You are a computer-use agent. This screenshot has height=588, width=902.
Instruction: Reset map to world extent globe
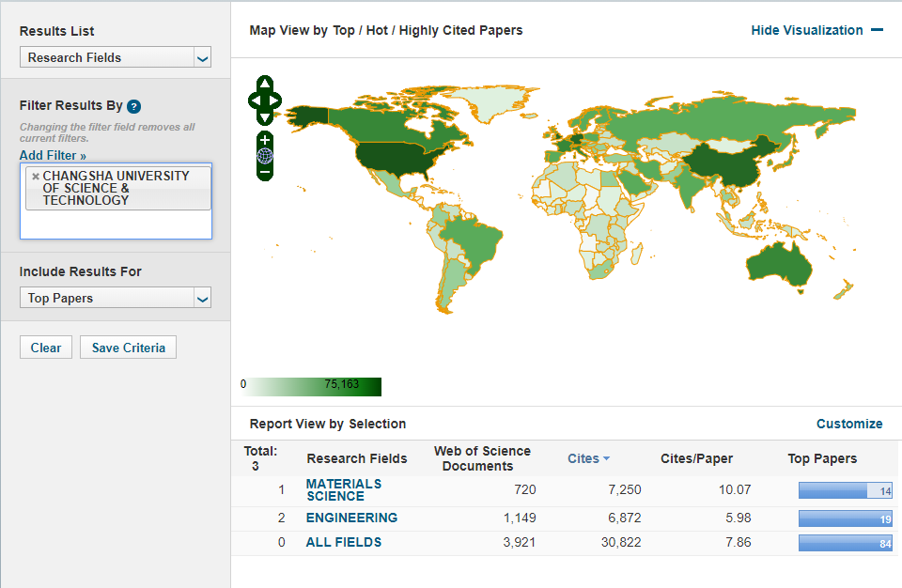point(265,156)
